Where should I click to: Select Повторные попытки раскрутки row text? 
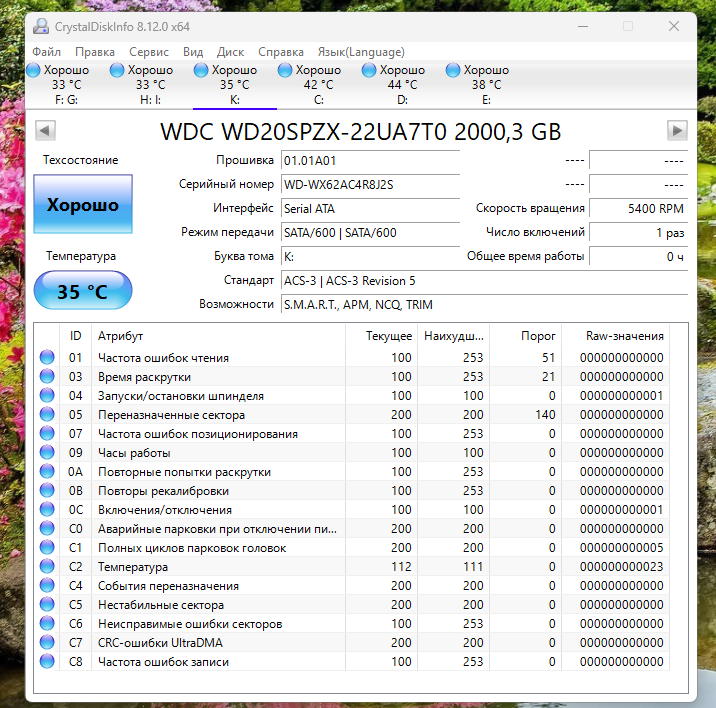click(x=184, y=472)
